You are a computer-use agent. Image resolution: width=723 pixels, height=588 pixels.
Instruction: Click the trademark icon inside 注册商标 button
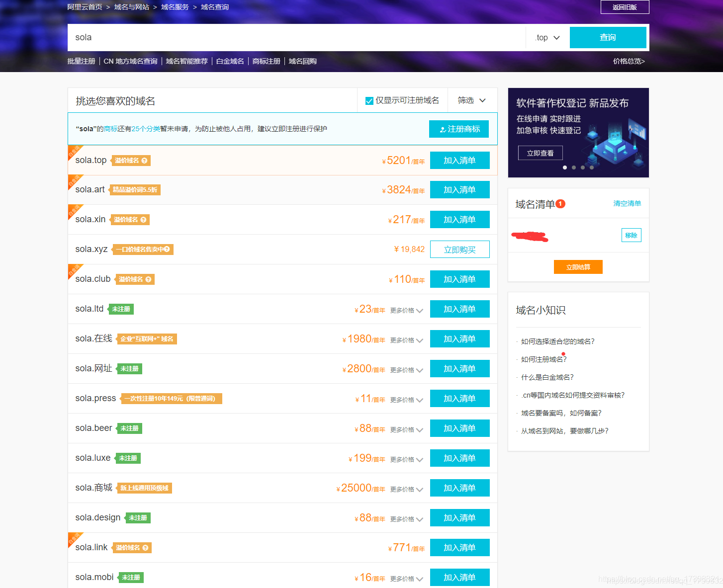(443, 129)
